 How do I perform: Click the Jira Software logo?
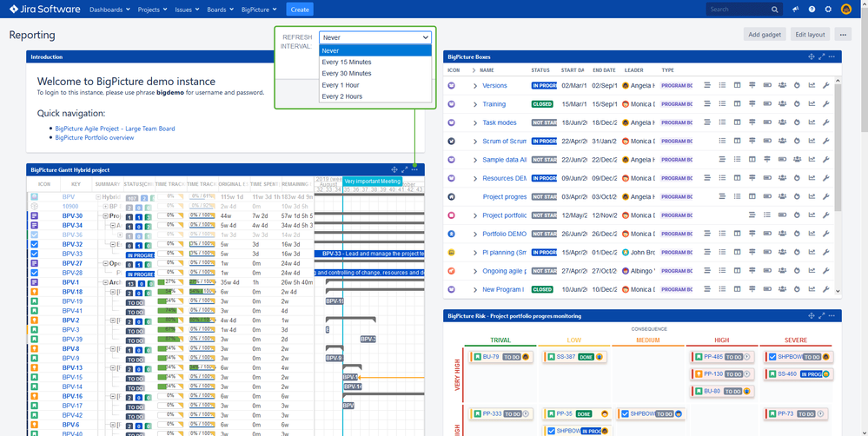(45, 10)
